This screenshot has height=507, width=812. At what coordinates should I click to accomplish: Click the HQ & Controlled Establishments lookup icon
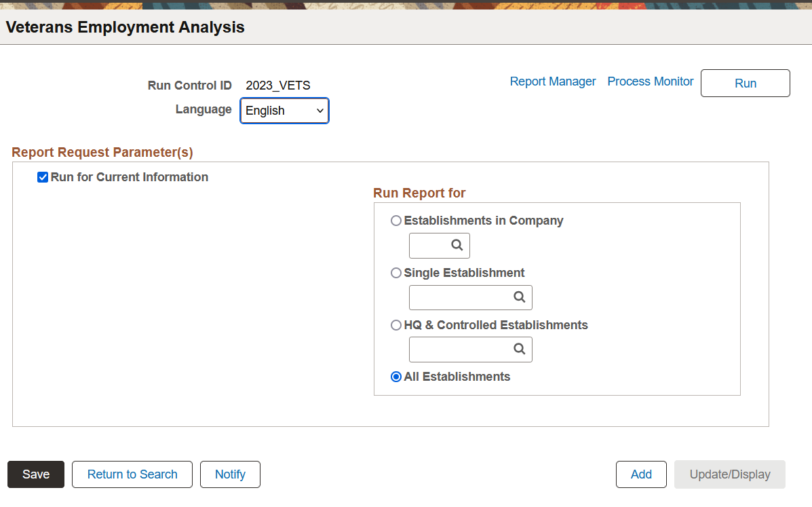pyautogui.click(x=519, y=349)
